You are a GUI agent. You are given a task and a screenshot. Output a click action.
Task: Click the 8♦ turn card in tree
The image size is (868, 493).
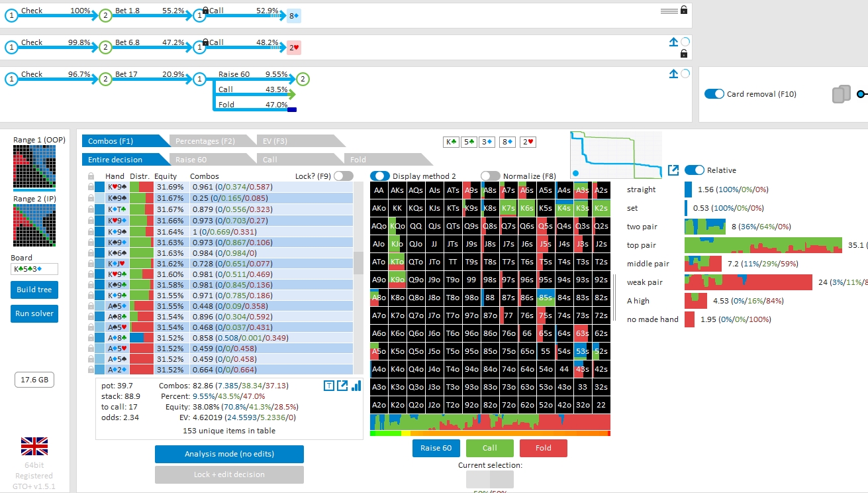pyautogui.click(x=293, y=16)
